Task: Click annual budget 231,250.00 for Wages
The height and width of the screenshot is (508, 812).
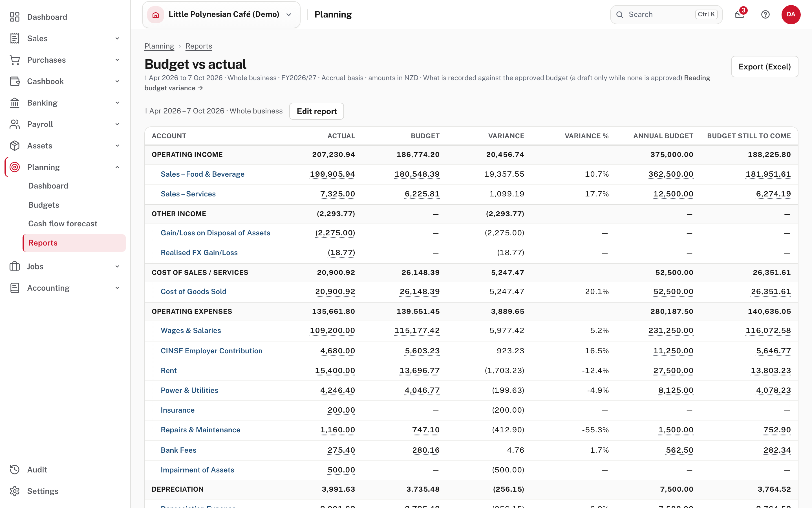Action: 670,330
